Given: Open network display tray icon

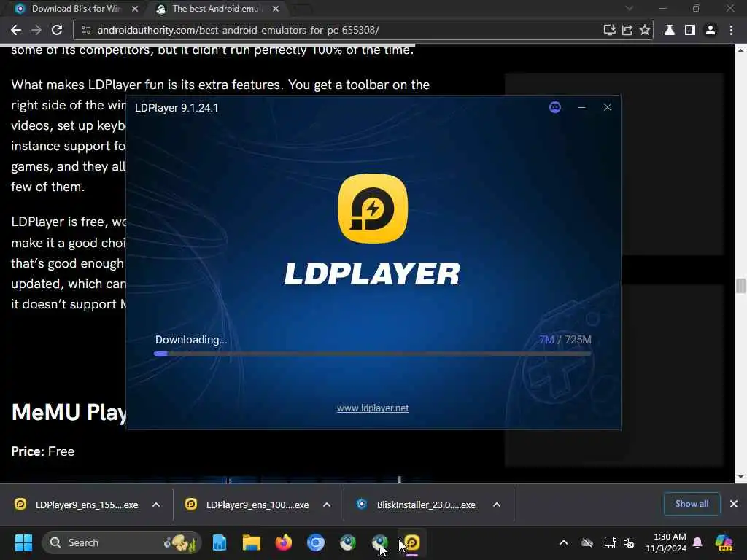Looking at the screenshot, I should point(610,542).
